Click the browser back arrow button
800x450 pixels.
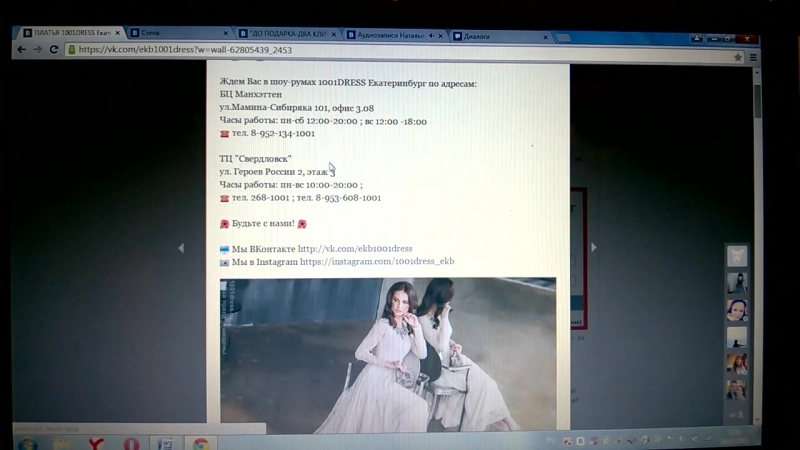click(x=22, y=50)
